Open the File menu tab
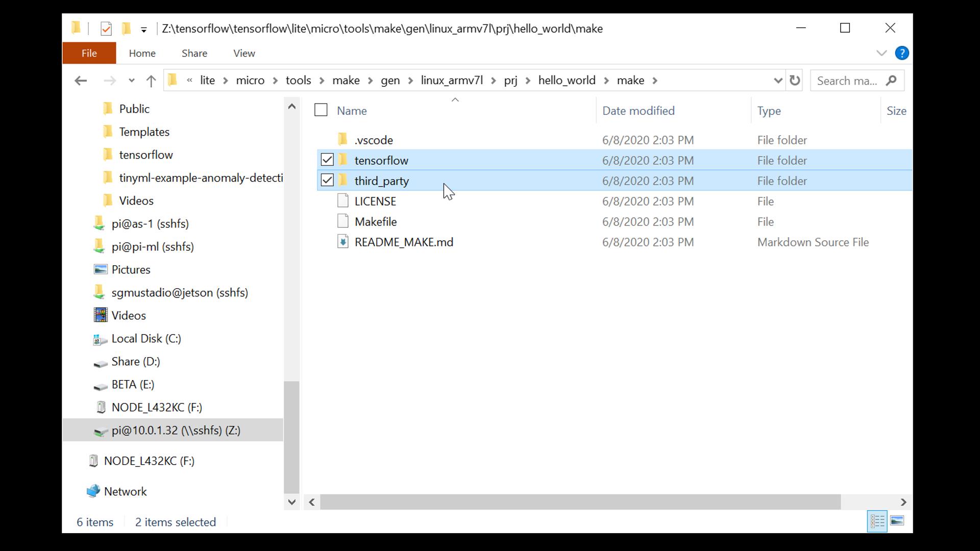The image size is (980, 551). 89,53
